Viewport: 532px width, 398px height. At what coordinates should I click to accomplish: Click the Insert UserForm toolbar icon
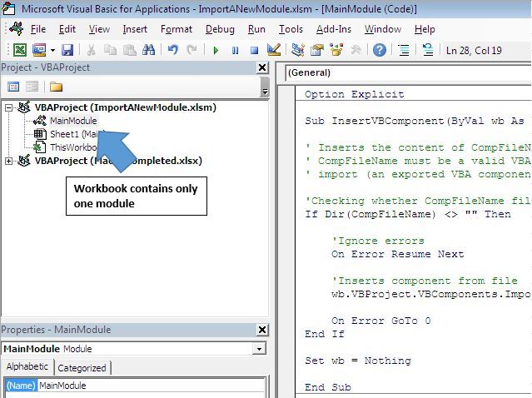click(39, 50)
